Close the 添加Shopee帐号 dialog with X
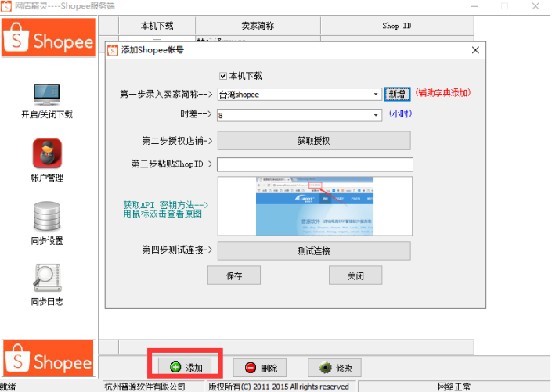Screen dimensions: 552x392 (475, 50)
